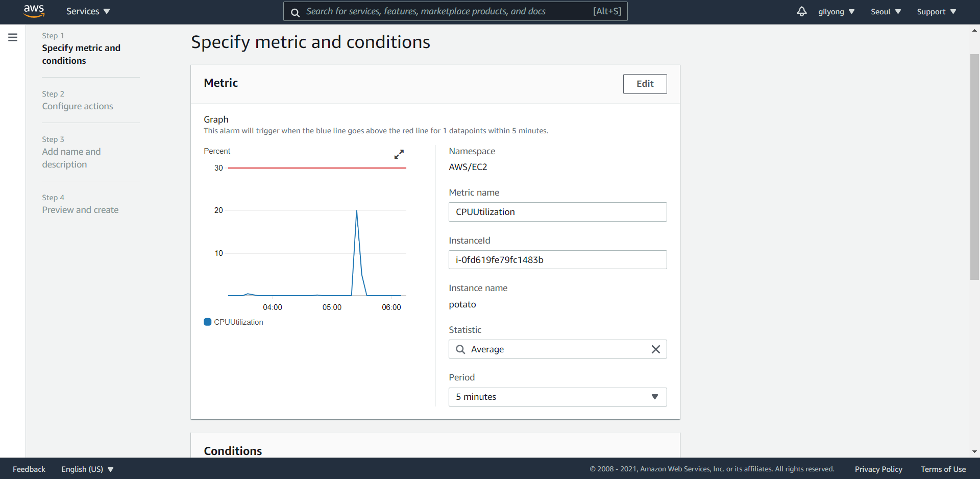Screen dimensions: 980x479
Task: Click the Statistic Average search field
Action: coord(557,349)
